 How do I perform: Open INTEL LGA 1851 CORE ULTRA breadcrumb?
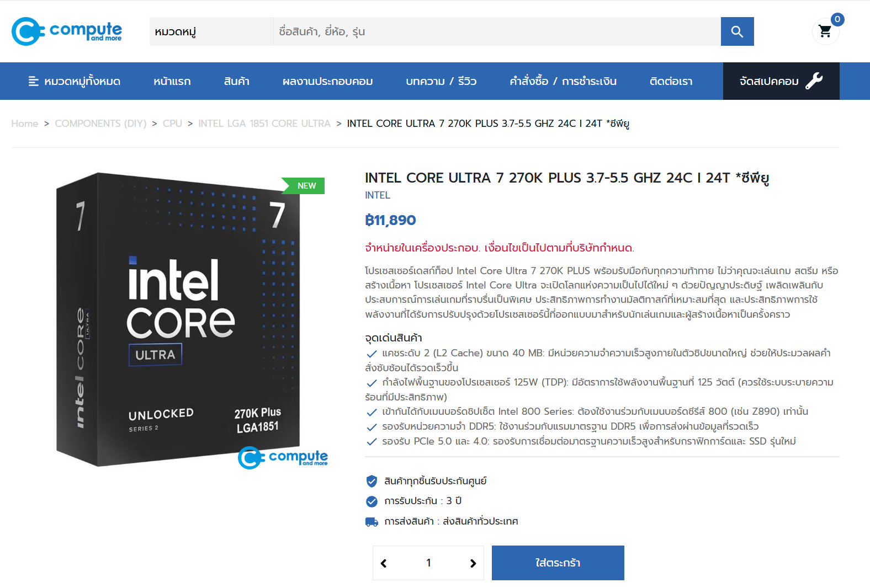pos(264,124)
